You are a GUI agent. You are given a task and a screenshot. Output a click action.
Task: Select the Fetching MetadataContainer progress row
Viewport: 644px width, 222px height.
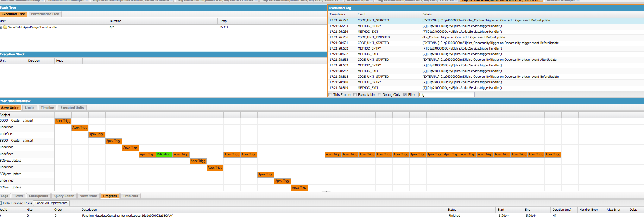pos(322,216)
